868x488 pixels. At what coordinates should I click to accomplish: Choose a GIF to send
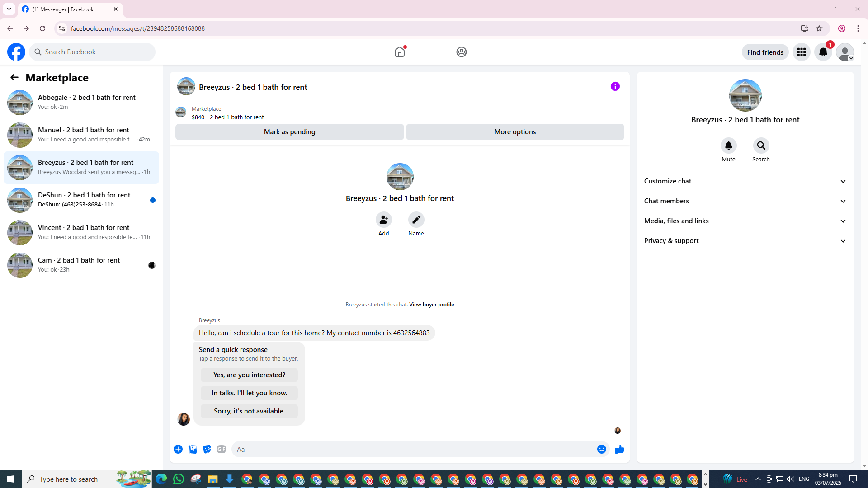click(221, 449)
